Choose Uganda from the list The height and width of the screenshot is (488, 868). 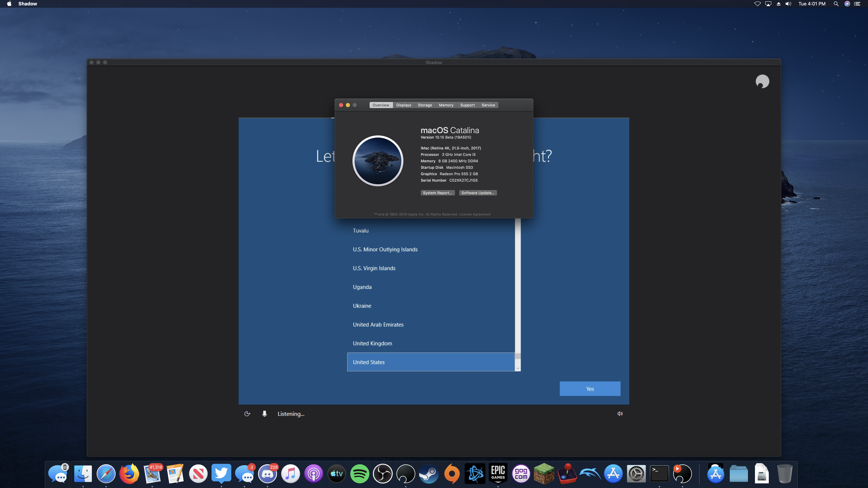click(x=431, y=287)
